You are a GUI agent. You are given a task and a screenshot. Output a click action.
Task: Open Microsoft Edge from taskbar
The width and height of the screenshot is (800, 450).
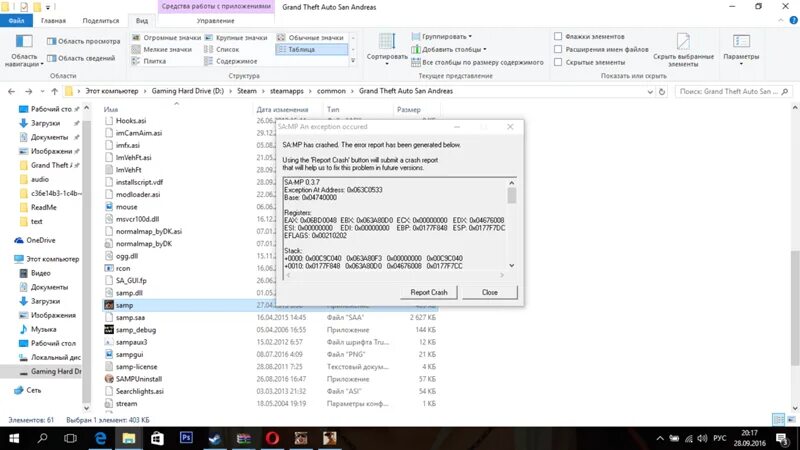(x=100, y=438)
